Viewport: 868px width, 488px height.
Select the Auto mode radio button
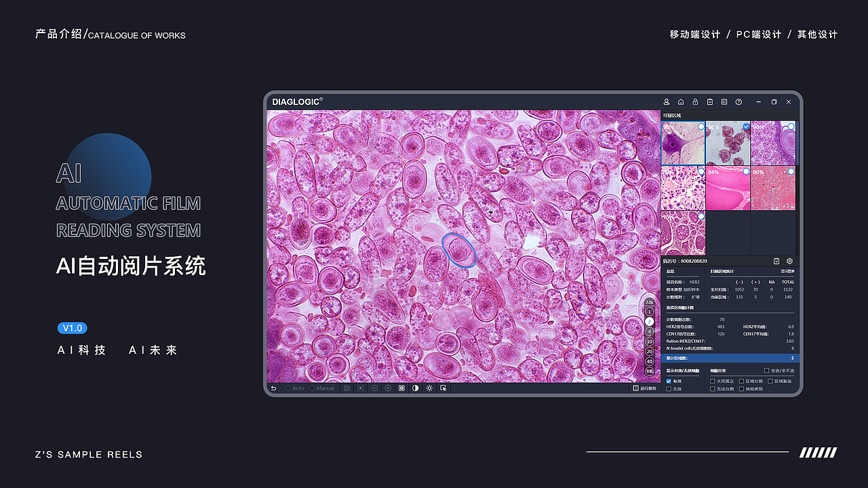point(288,388)
